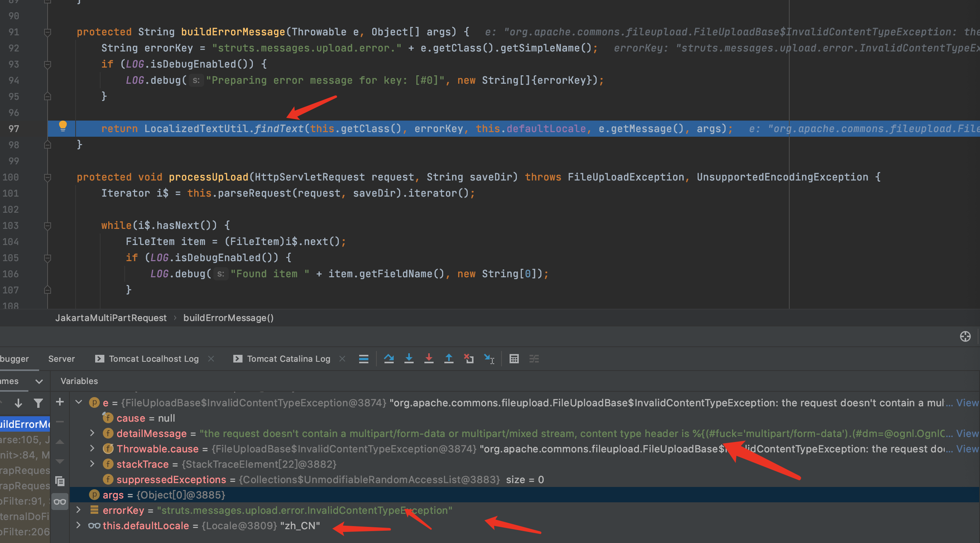Switch to the Debugger tab
This screenshot has width=980, height=543.
click(14, 359)
